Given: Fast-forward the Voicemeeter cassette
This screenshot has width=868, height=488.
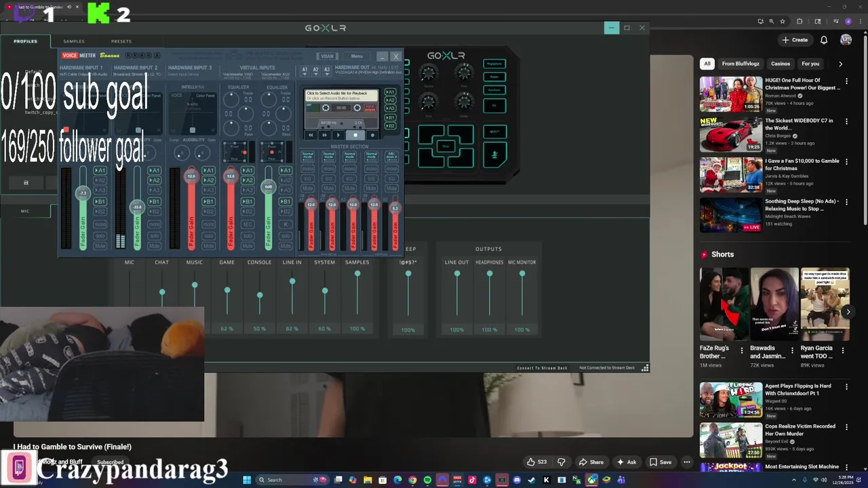Looking at the screenshot, I should pos(324,135).
